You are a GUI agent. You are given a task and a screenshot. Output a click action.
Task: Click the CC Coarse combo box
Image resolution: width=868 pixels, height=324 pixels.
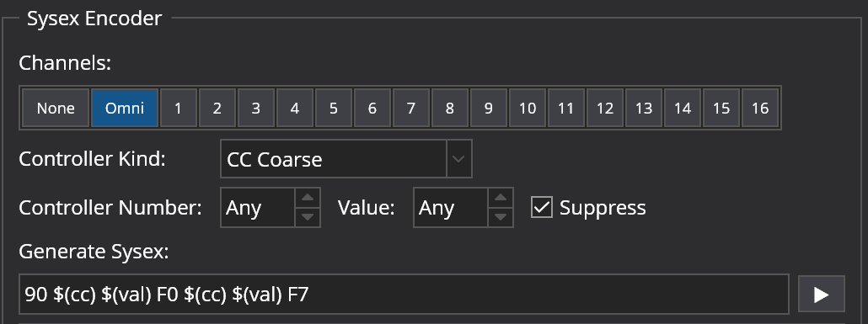click(x=346, y=159)
